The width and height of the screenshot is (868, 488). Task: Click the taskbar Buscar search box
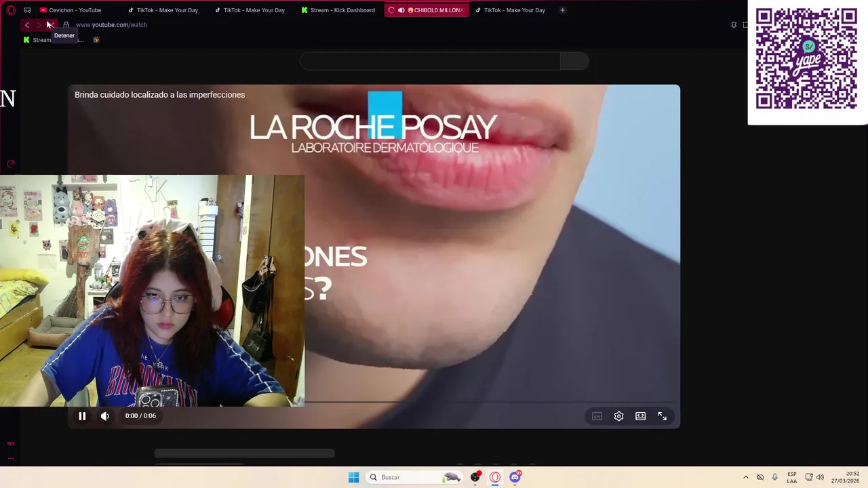[x=416, y=477]
